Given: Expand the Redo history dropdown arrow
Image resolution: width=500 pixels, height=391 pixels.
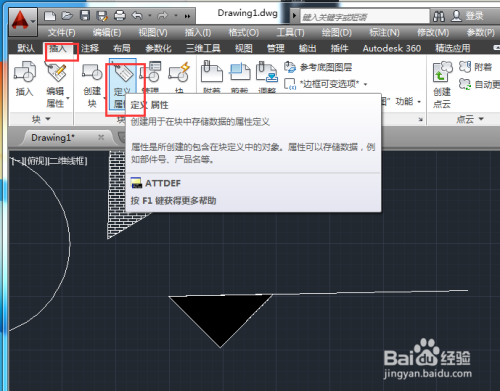Looking at the screenshot, I should (x=176, y=16).
